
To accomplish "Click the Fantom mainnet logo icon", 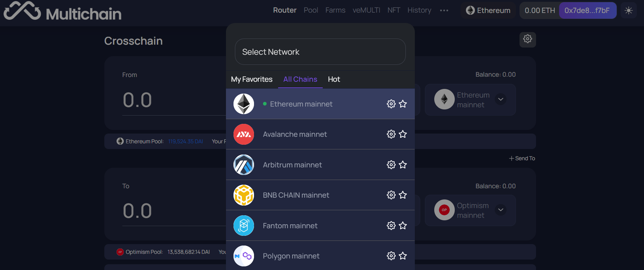I will (x=244, y=225).
